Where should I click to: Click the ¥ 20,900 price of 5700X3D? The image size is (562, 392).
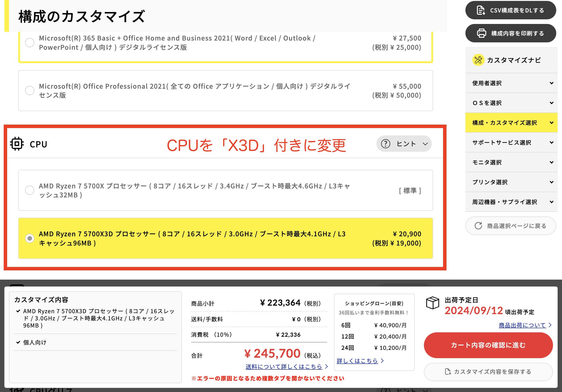(x=407, y=234)
